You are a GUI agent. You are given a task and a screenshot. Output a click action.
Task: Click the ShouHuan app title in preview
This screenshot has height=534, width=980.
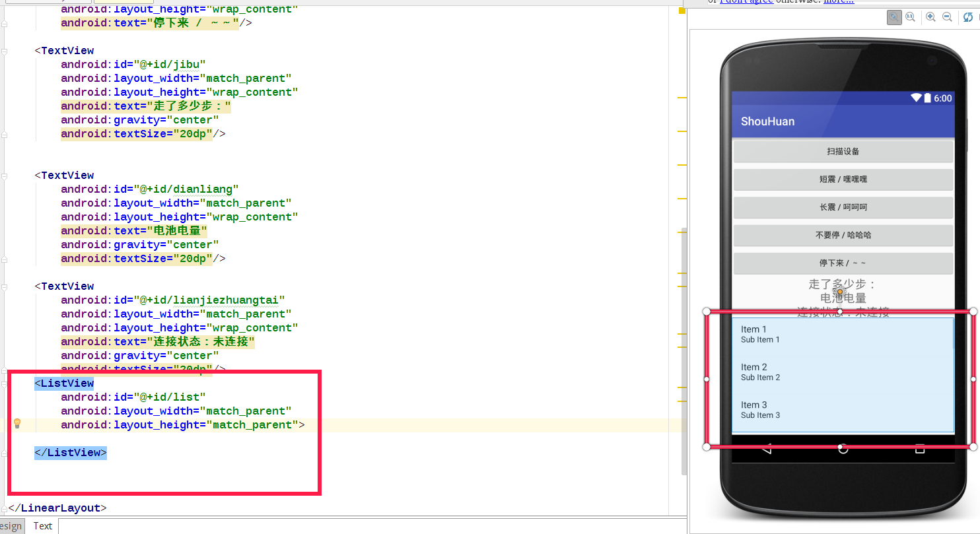pos(767,121)
